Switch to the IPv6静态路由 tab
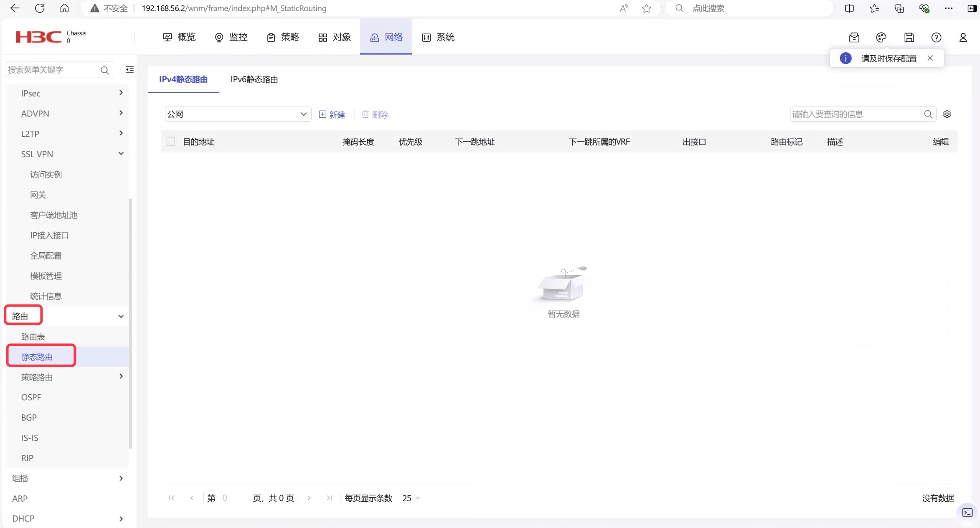The height and width of the screenshot is (528, 980). pyautogui.click(x=254, y=79)
